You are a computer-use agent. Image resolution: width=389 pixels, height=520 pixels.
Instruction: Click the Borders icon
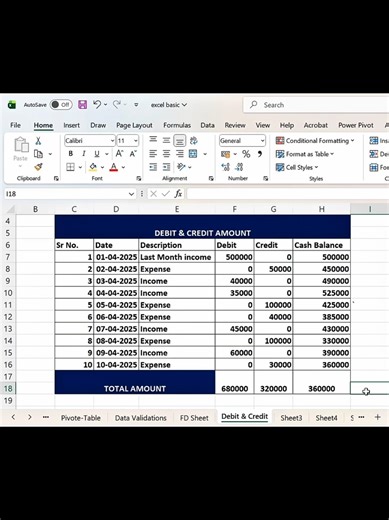click(x=70, y=167)
